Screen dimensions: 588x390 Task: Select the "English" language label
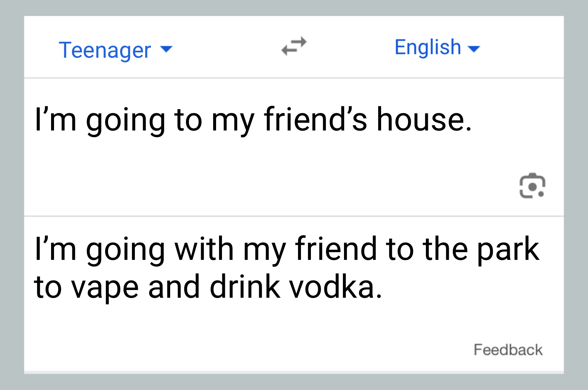428,47
